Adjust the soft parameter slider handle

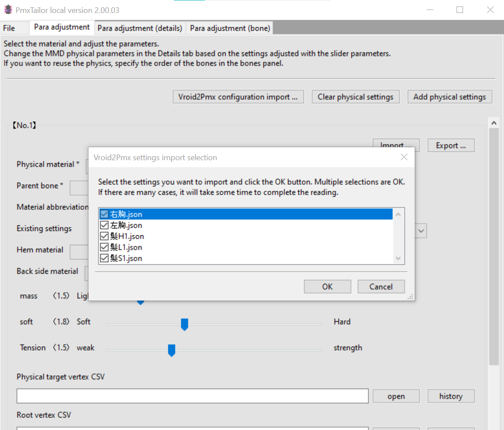pos(185,325)
